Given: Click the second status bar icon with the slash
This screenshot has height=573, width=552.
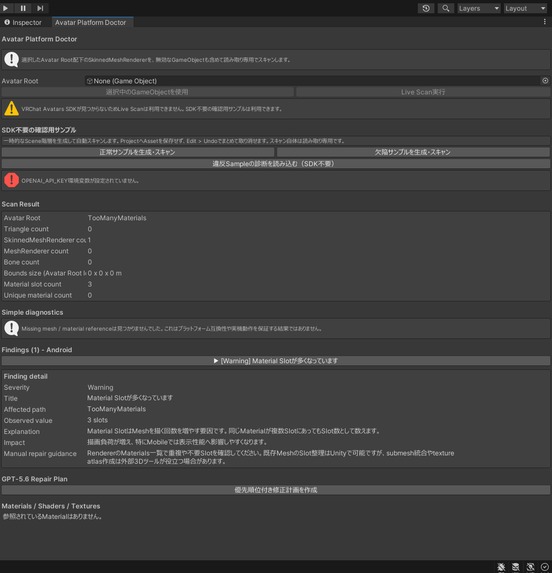Looking at the screenshot, I should click(x=516, y=567).
